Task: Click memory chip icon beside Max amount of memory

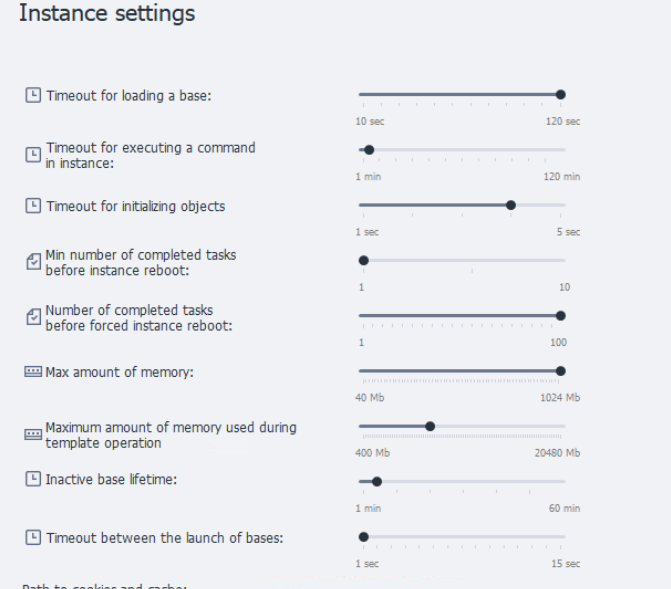Action: click(x=33, y=372)
